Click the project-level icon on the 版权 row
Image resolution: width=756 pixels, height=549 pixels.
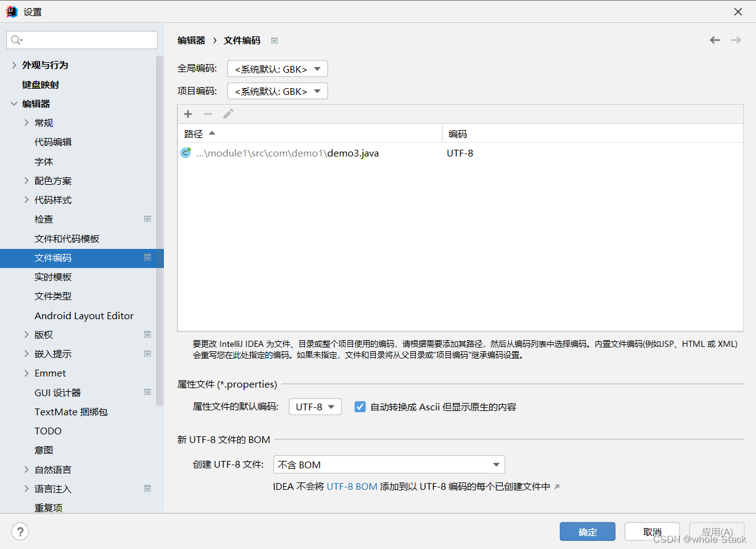(x=147, y=335)
